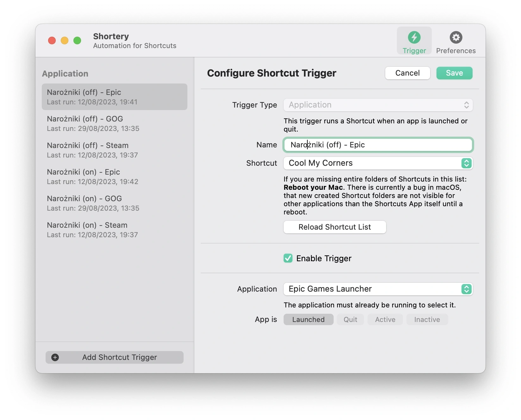The width and height of the screenshot is (521, 420).
Task: Select the Quit app state
Action: tap(350, 319)
